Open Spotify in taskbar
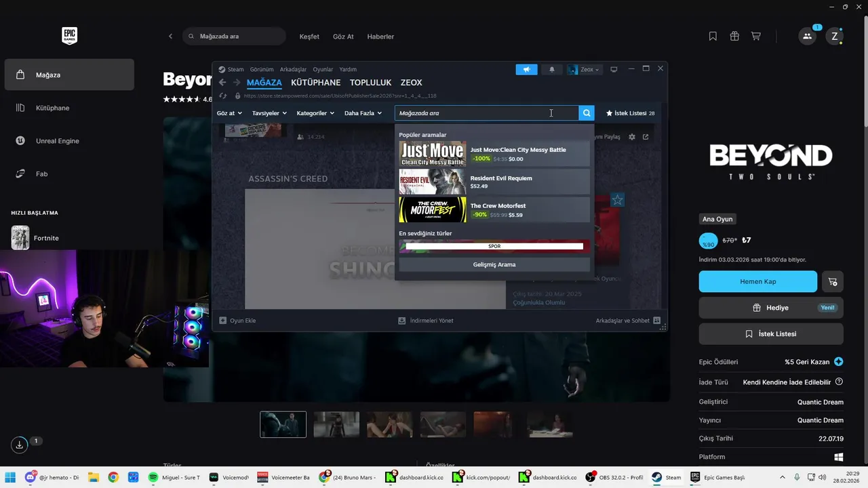 coord(174,477)
